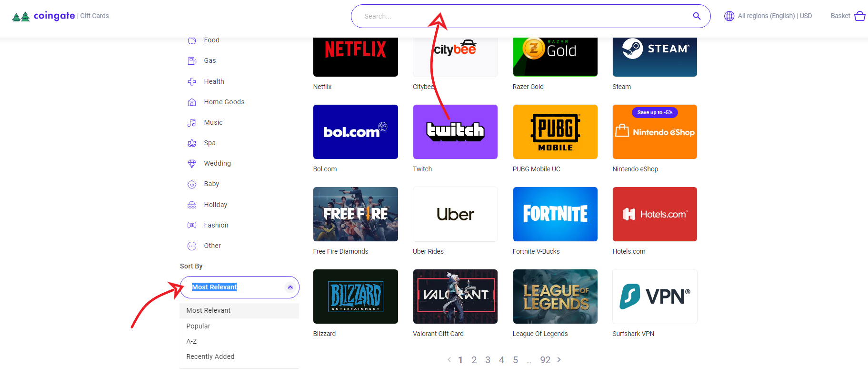
Task: Open the Twitch gift card thumbnail
Action: point(455,132)
